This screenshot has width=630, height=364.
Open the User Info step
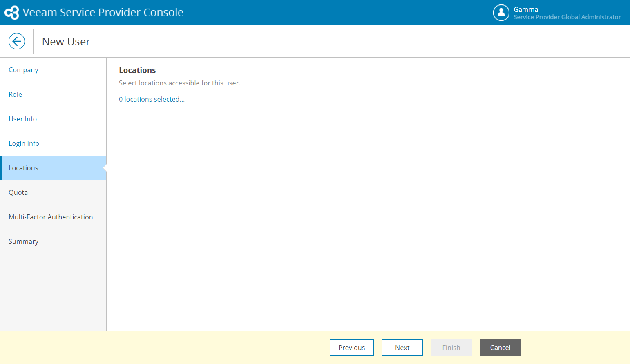[54, 119]
